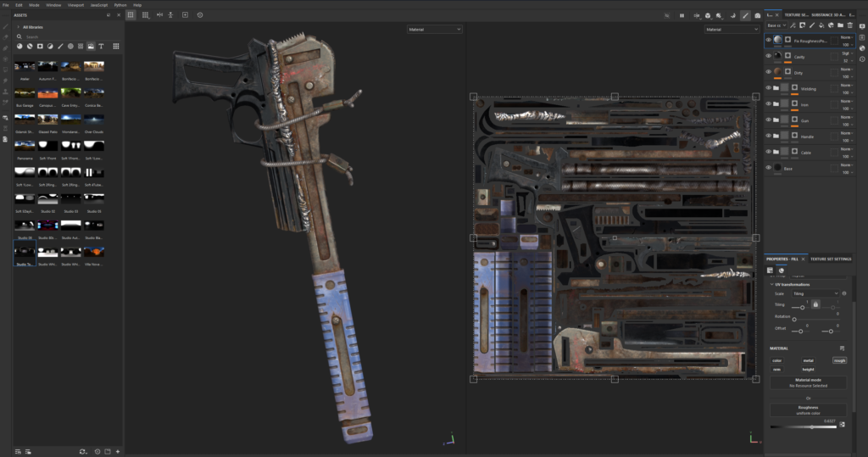Click the Roughness uniform color button

point(808,410)
